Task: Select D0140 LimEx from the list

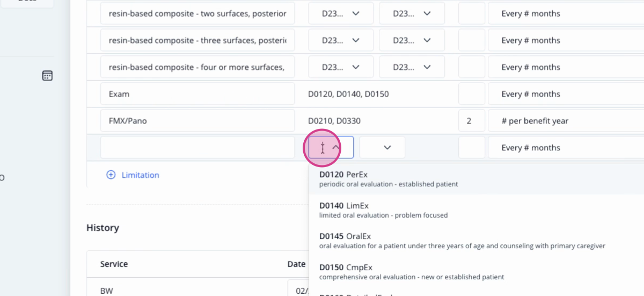Action: 476,210
